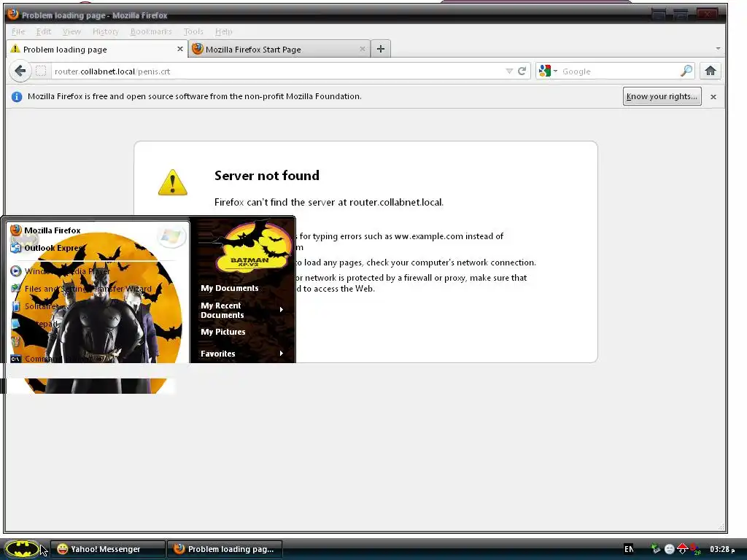The height and width of the screenshot is (560, 747).
Task: Click the address bar URL field
Action: [276, 71]
